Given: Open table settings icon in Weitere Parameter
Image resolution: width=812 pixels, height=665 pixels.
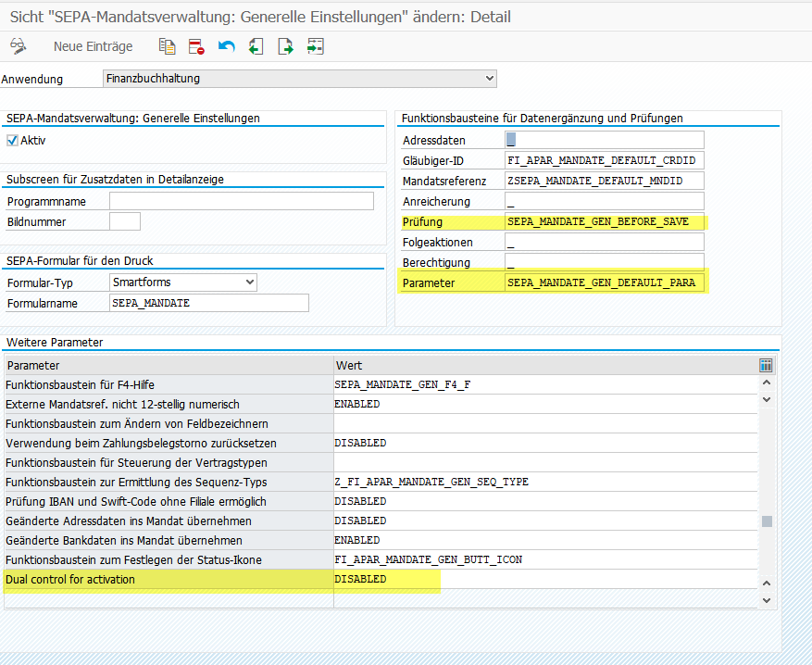Looking at the screenshot, I should [x=766, y=365].
